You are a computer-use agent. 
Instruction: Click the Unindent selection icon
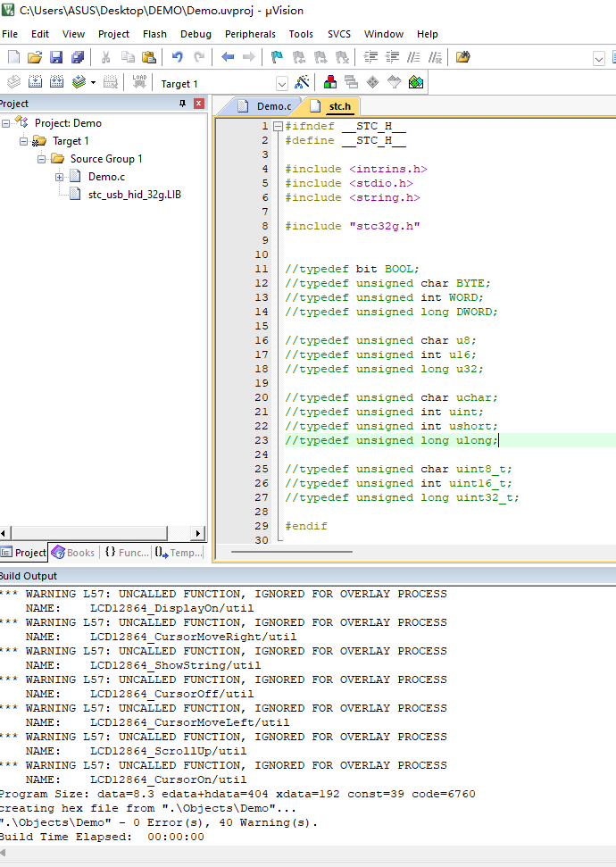tap(392, 57)
